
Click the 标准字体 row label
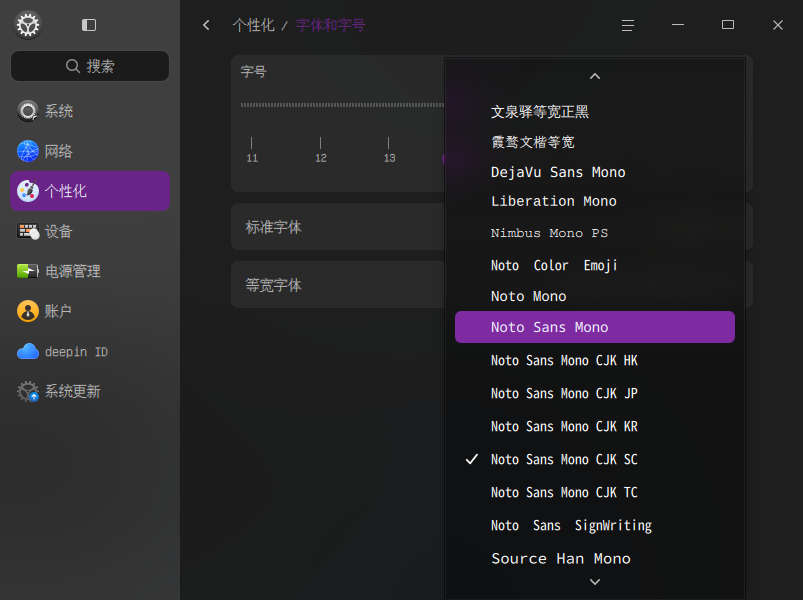coord(273,227)
